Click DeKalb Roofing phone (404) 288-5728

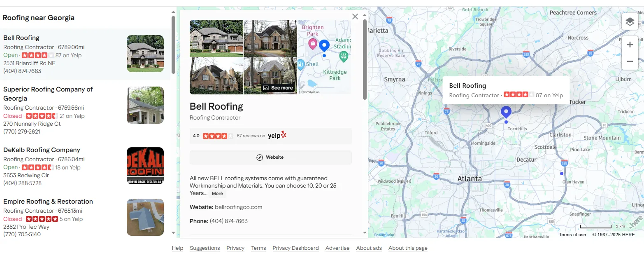pyautogui.click(x=22, y=183)
